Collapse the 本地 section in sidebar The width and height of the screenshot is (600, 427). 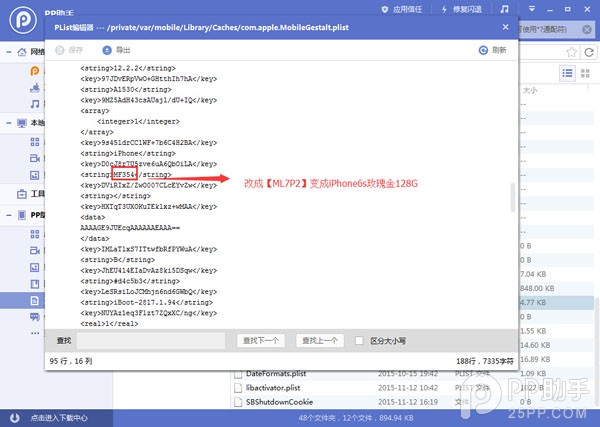(x=9, y=123)
